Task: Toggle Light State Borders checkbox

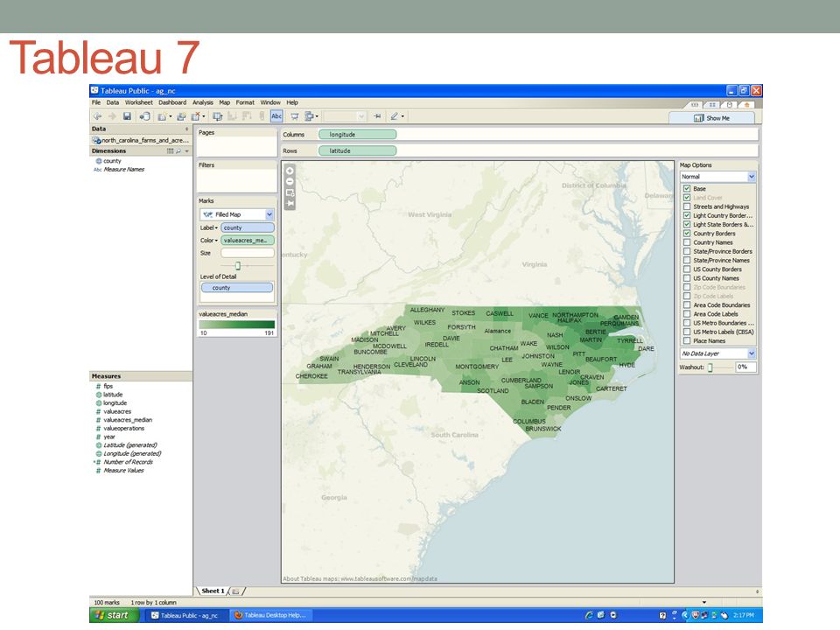Action: (687, 225)
